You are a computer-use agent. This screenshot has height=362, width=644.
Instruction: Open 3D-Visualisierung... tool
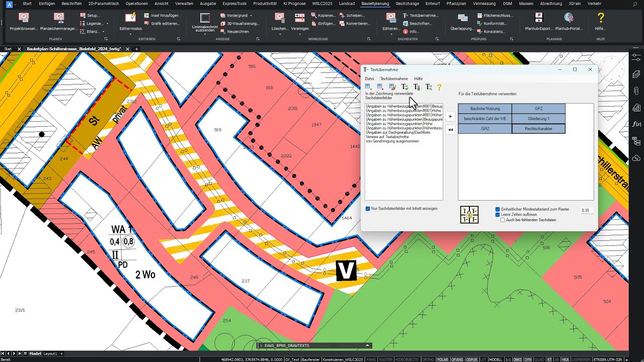[240, 24]
